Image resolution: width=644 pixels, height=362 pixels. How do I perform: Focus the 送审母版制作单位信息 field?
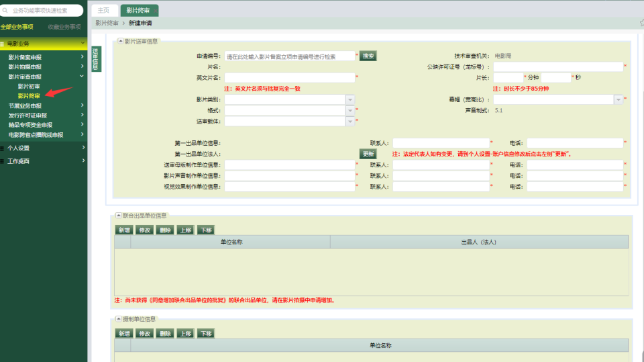(x=290, y=165)
